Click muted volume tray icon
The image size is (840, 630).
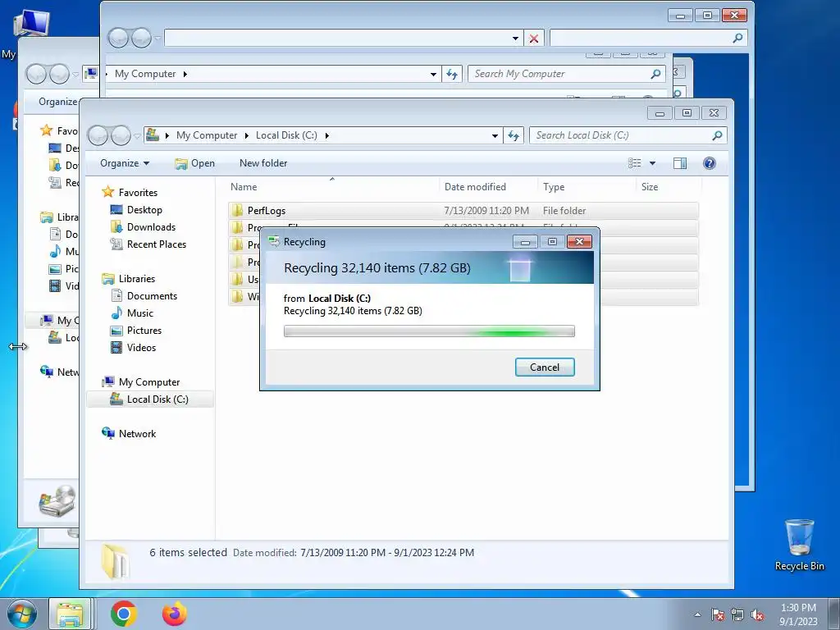(x=757, y=614)
